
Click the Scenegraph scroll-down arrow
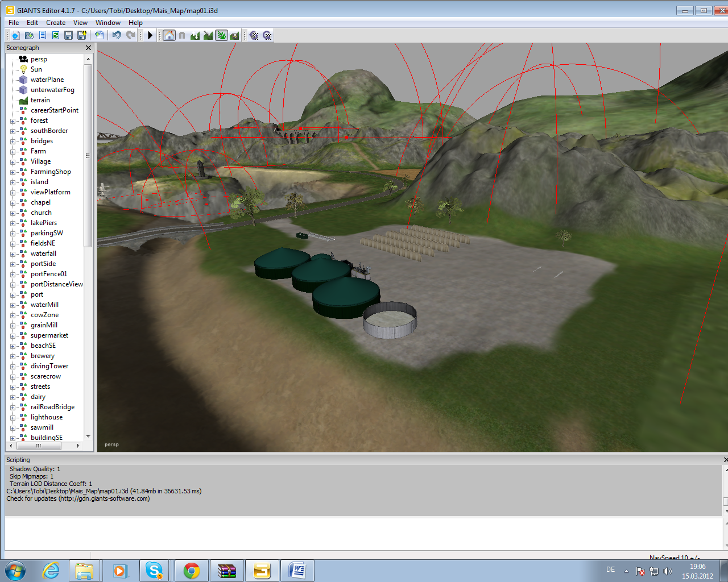point(88,436)
